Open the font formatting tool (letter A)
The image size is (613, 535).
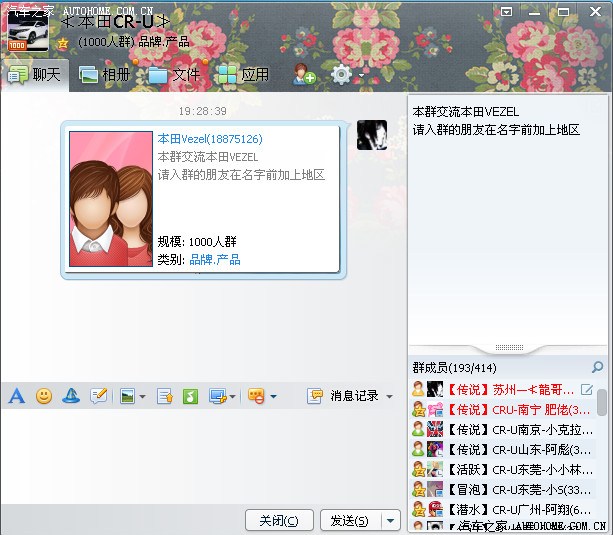[x=16, y=396]
